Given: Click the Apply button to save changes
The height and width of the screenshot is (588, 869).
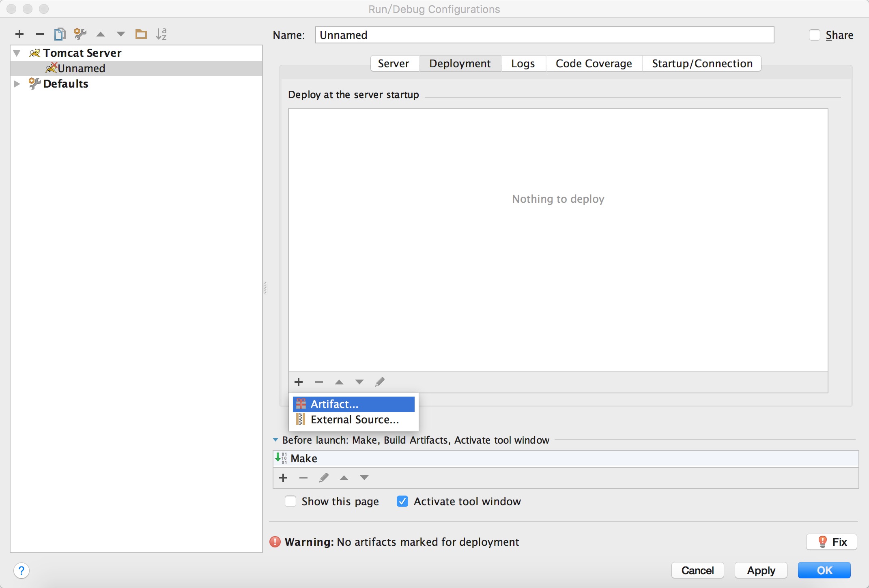Looking at the screenshot, I should [760, 570].
